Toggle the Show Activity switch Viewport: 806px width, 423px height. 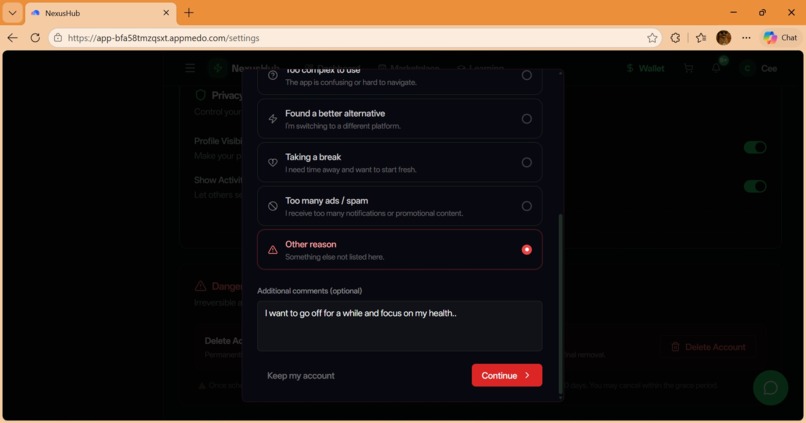pyautogui.click(x=755, y=186)
